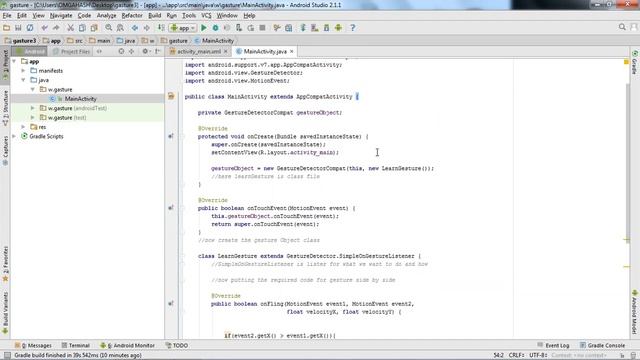640x360 pixels.
Task: Click the Search Everywhere magnifier icon
Action: point(622,27)
